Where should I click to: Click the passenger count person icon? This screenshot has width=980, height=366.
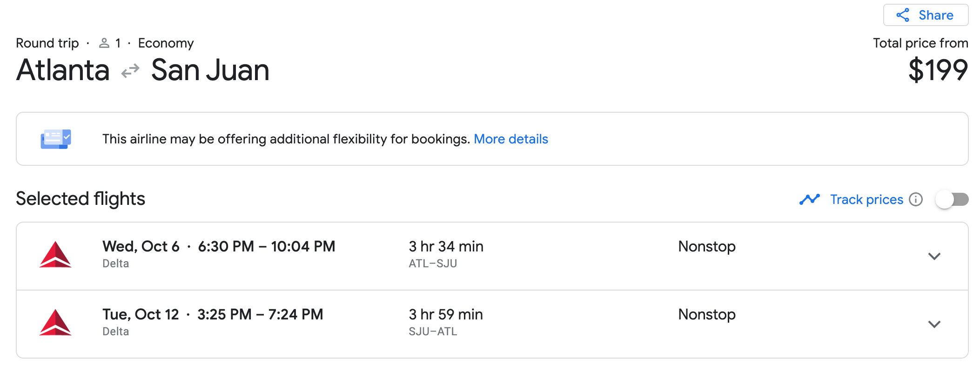tap(104, 43)
